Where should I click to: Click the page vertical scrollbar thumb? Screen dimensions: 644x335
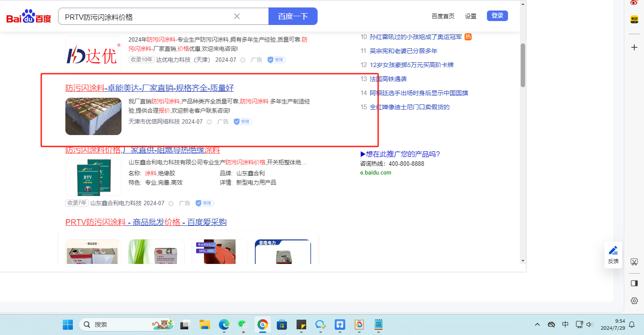[522, 65]
